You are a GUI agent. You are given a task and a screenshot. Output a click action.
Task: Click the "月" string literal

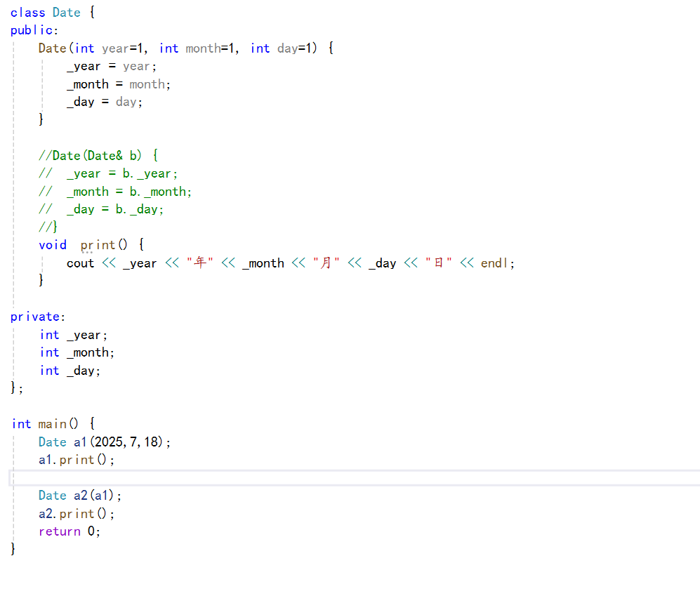(326, 263)
